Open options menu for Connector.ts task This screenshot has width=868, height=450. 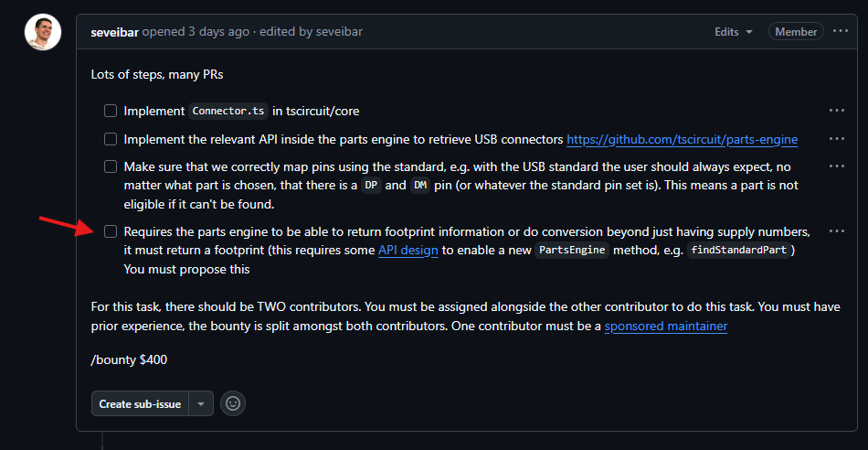click(836, 111)
